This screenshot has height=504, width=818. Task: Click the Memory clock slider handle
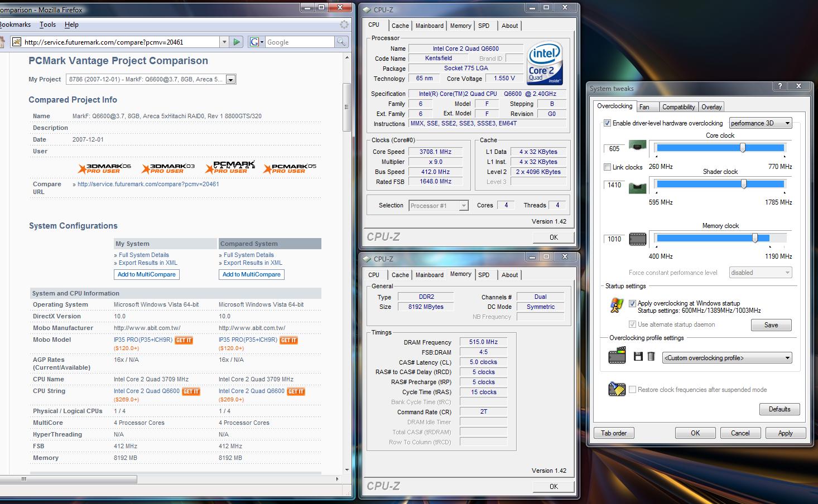point(755,238)
